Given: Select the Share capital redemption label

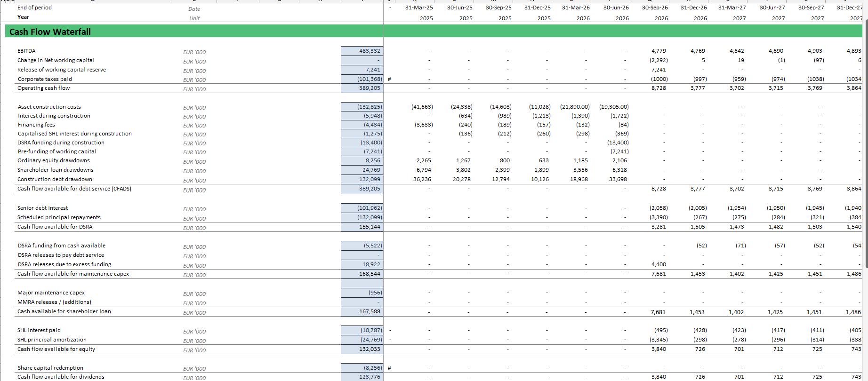Looking at the screenshot, I should click(50, 368).
